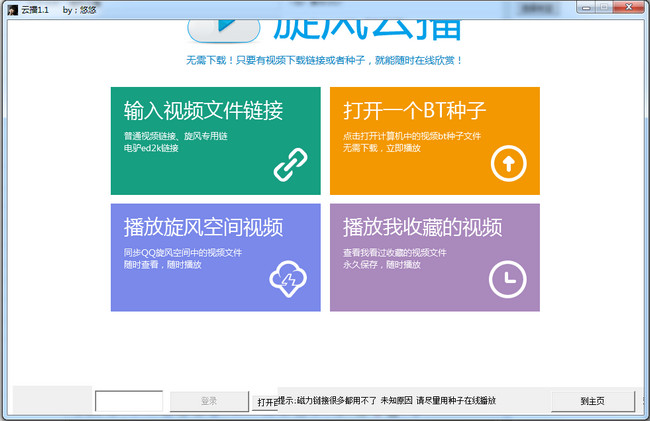Click 无需下载，立即播放 text
Screen dimensions: 650x421
[382, 148]
